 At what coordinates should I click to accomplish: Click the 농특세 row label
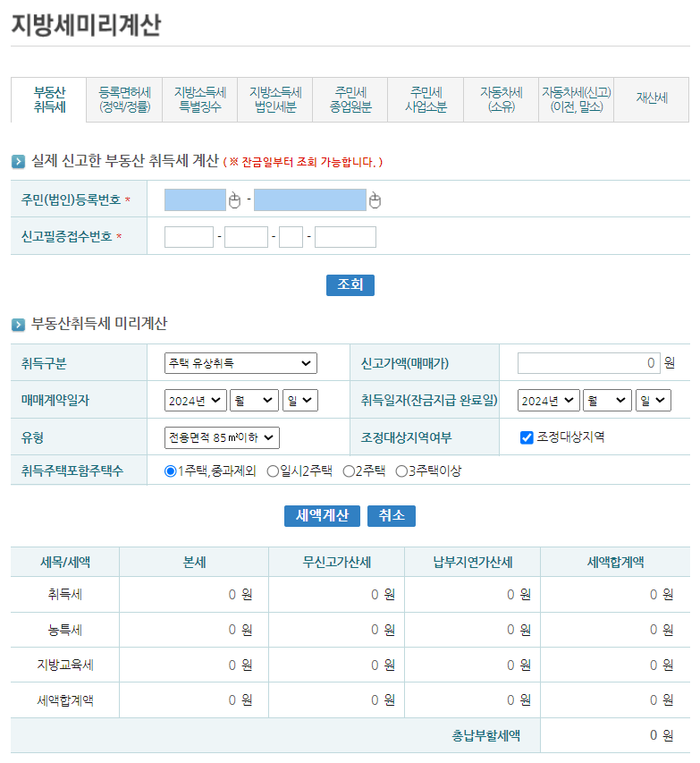pos(64,630)
